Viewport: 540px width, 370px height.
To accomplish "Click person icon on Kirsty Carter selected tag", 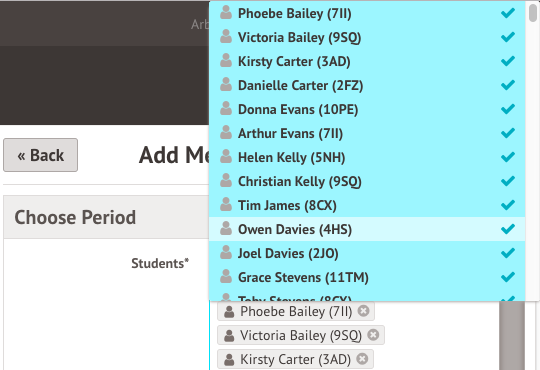I will pos(229,359).
